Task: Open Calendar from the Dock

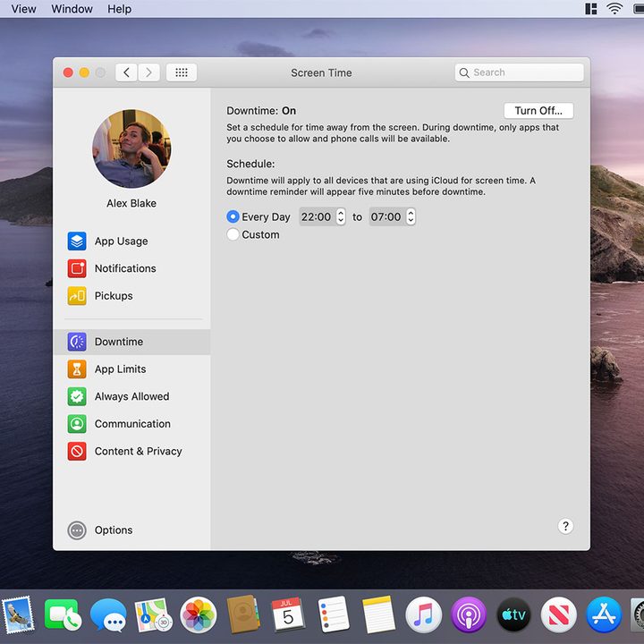Action: point(288,614)
